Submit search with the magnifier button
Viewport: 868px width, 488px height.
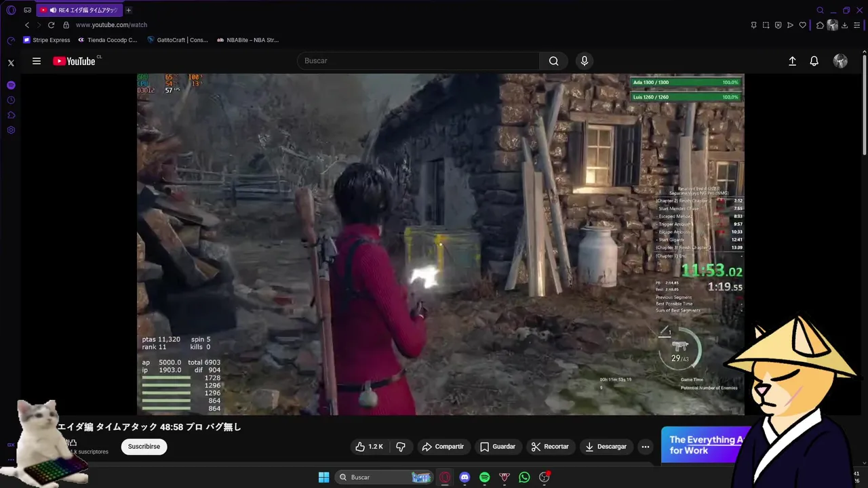pyautogui.click(x=554, y=61)
